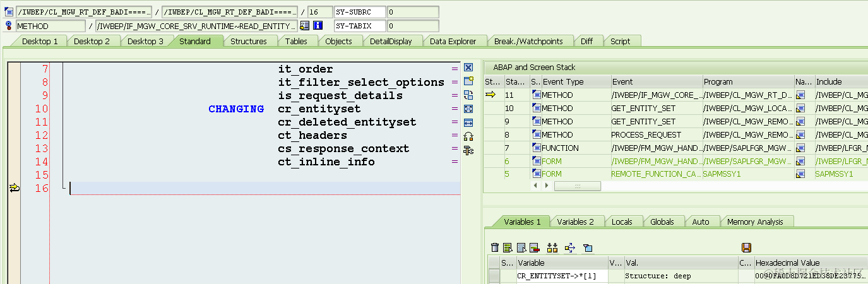Click REMOTE_FUNCTION_CA... event cell
Screen dimensions: 868x284
click(656, 174)
